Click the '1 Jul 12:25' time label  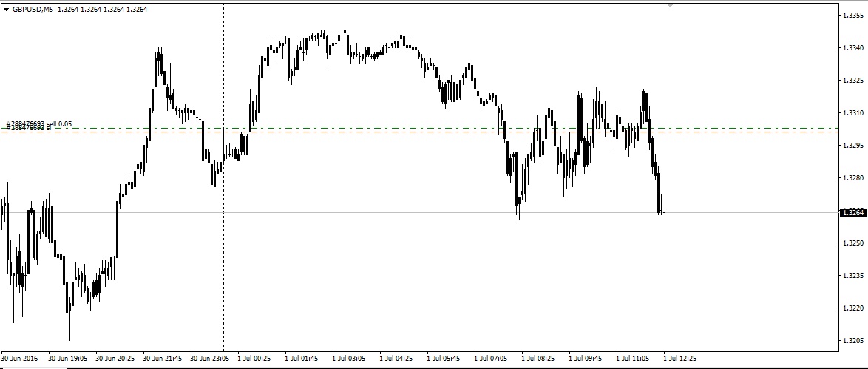pyautogui.click(x=680, y=359)
